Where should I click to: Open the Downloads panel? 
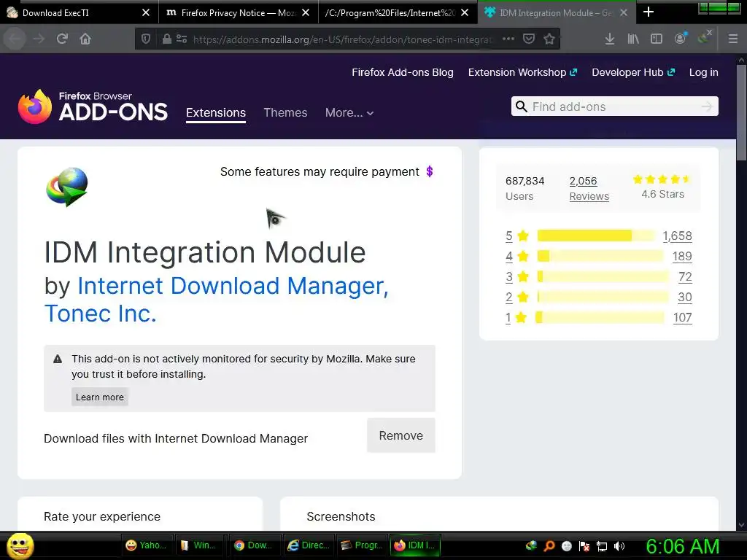coord(610,39)
